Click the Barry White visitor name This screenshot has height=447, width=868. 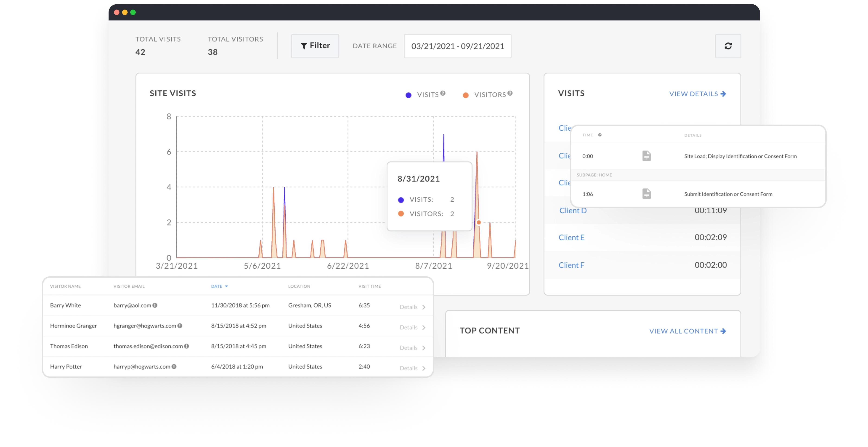65,305
